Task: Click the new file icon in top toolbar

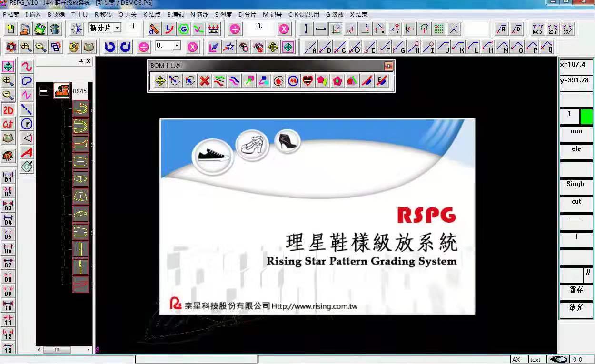Action: tap(10, 29)
